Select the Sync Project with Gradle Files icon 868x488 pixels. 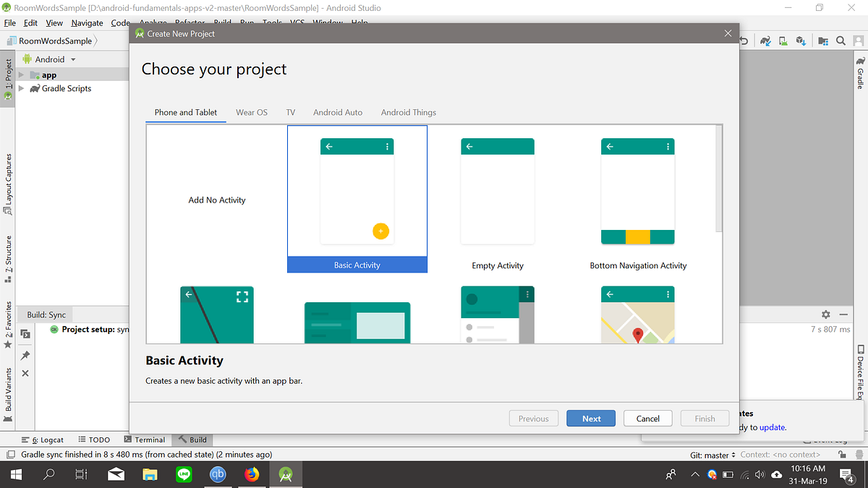pyautogui.click(x=765, y=40)
